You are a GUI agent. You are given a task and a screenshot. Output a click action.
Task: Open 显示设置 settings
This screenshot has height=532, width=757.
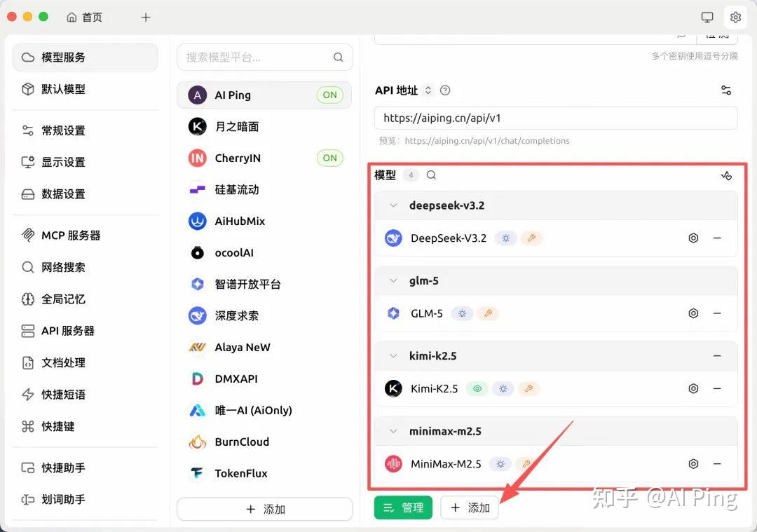86,162
